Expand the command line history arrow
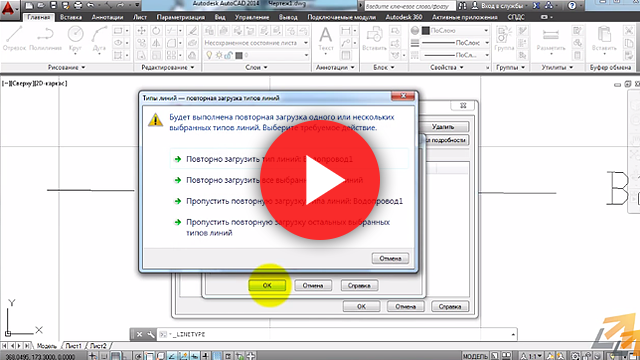Screen dimensions: 640x360 513,334
